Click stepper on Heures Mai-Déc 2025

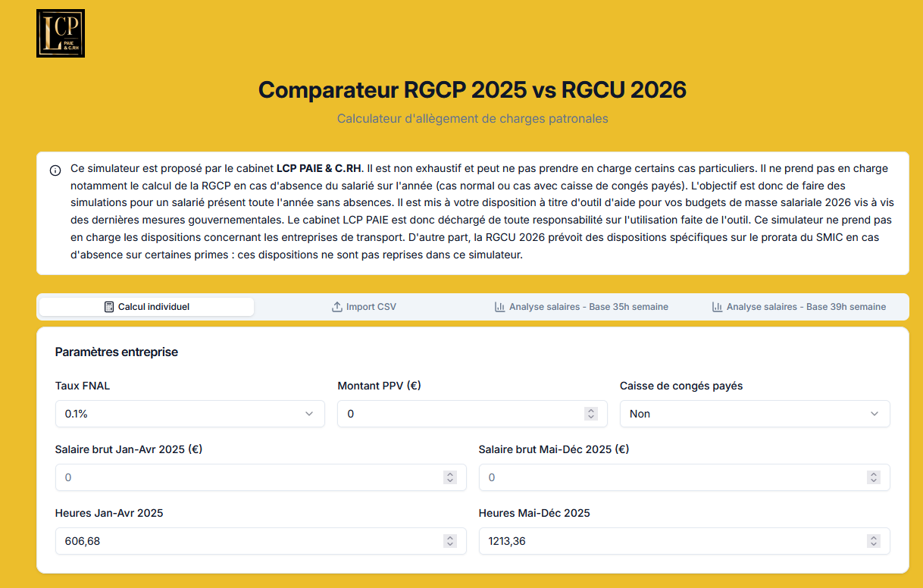click(874, 541)
